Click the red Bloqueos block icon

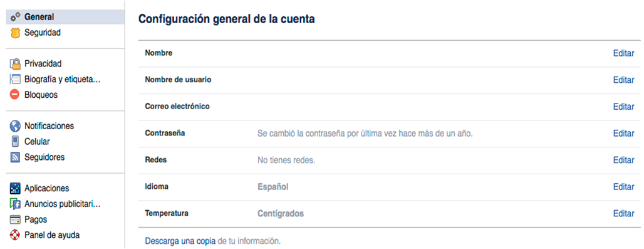(15, 95)
